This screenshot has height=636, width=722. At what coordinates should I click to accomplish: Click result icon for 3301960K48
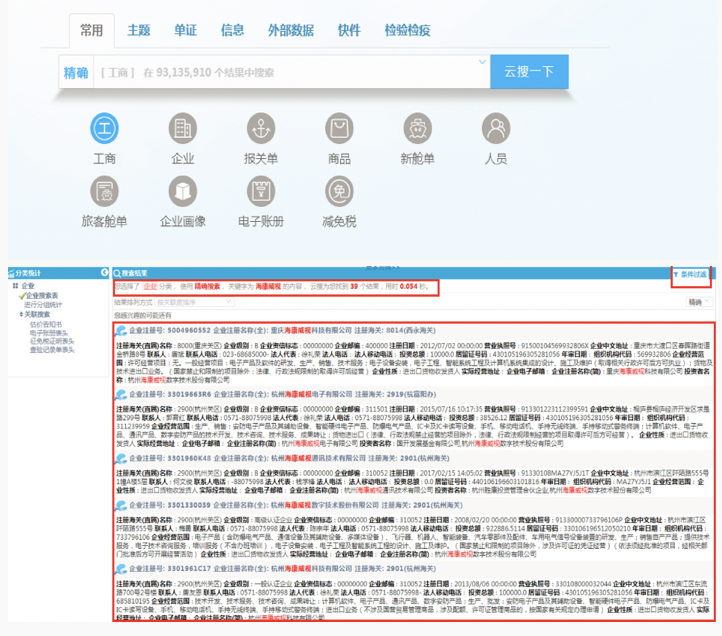(x=121, y=459)
